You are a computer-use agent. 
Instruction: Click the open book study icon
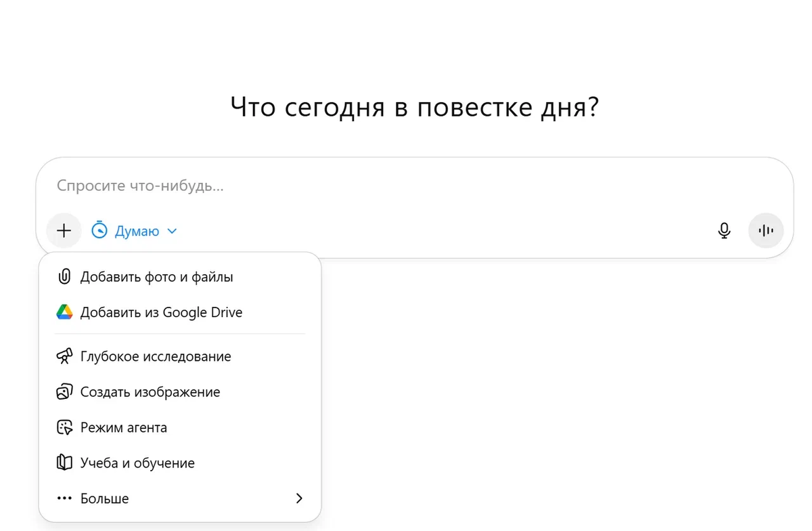click(x=64, y=463)
